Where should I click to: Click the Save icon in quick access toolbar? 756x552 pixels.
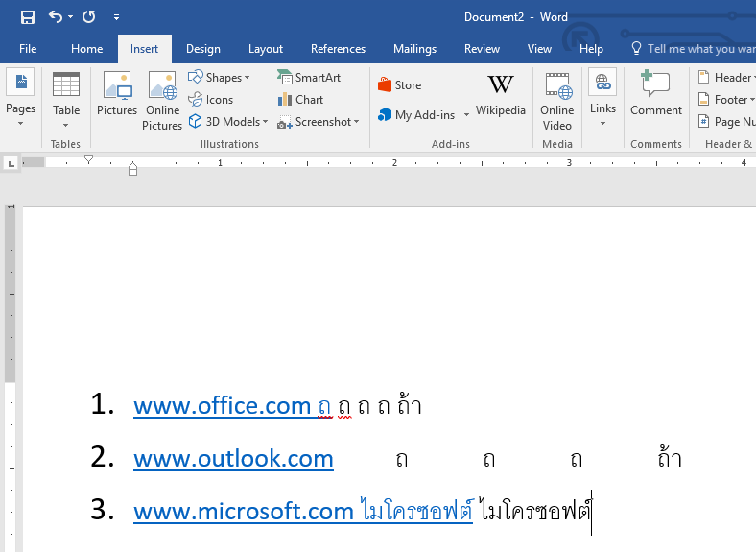28,17
